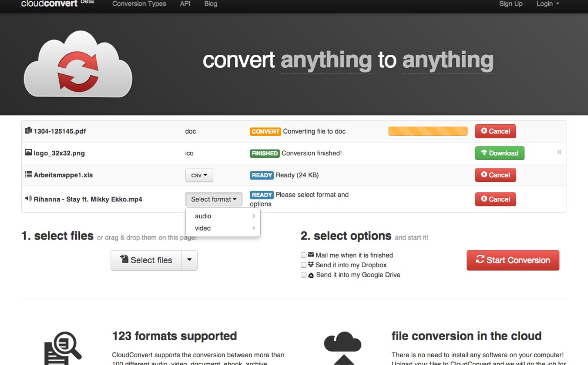Choose audio from the format menu
Image resolution: width=588 pixels, height=365 pixels.
(203, 216)
